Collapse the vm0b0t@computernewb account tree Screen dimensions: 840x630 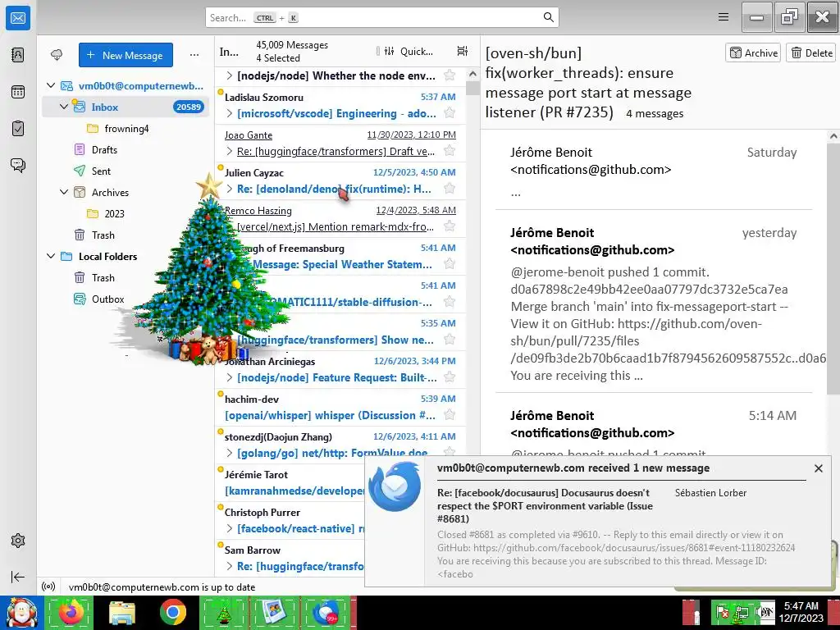click(51, 85)
